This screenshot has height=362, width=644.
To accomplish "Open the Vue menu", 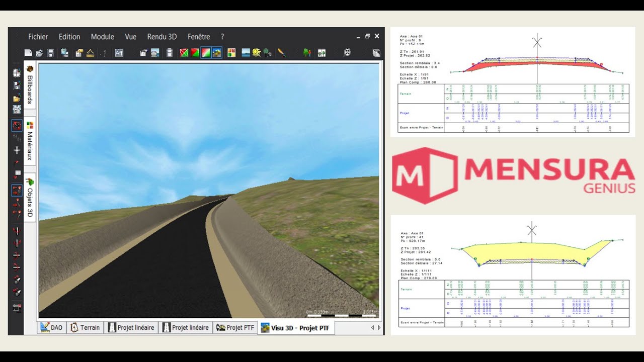I will click(x=131, y=37).
